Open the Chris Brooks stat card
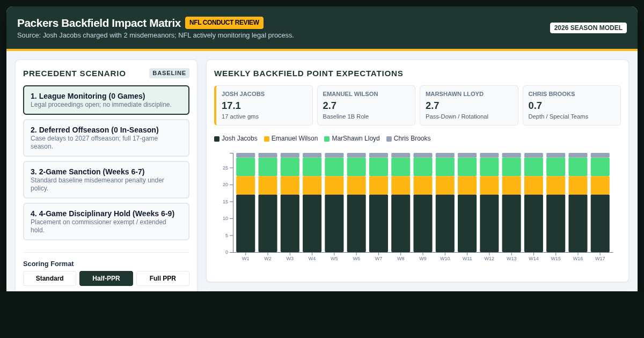The height and width of the screenshot is (338, 644). coord(572,106)
